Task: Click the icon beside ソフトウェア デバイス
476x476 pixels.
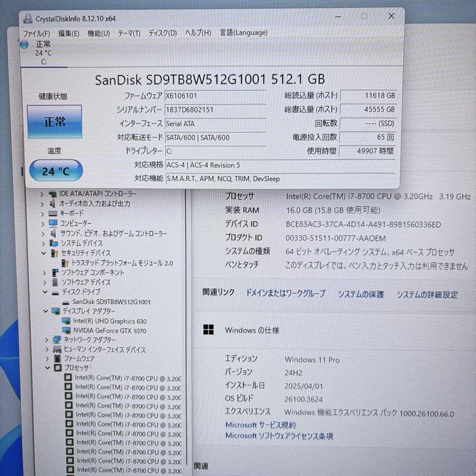Action: (55, 282)
